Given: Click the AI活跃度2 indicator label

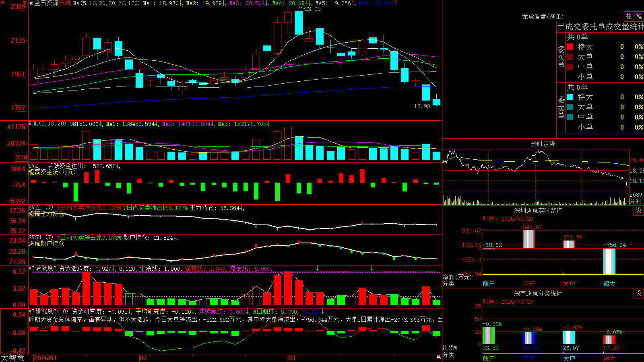Looking at the screenshot, I should [43, 268].
